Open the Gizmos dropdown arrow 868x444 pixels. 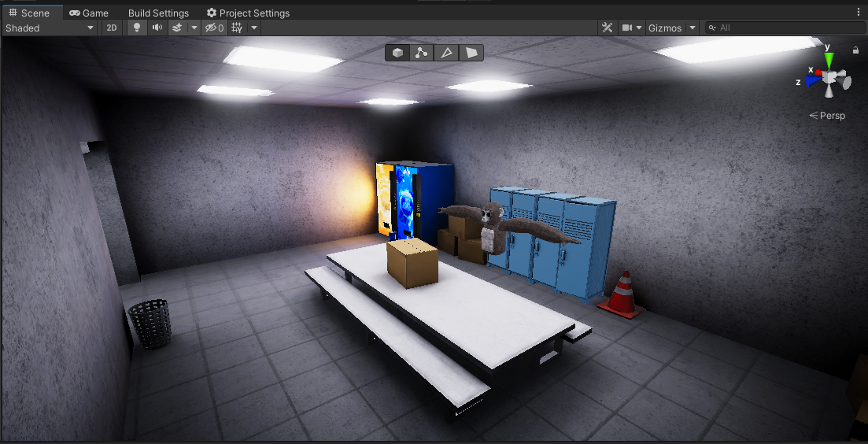[x=692, y=28]
